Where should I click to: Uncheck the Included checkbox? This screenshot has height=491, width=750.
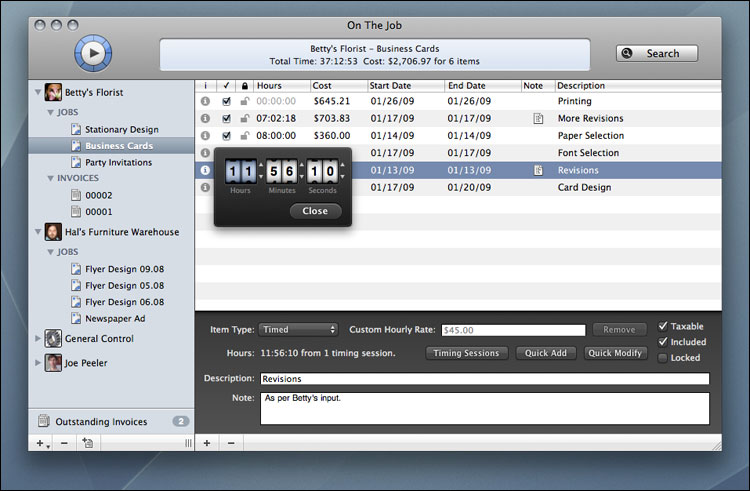tap(664, 342)
